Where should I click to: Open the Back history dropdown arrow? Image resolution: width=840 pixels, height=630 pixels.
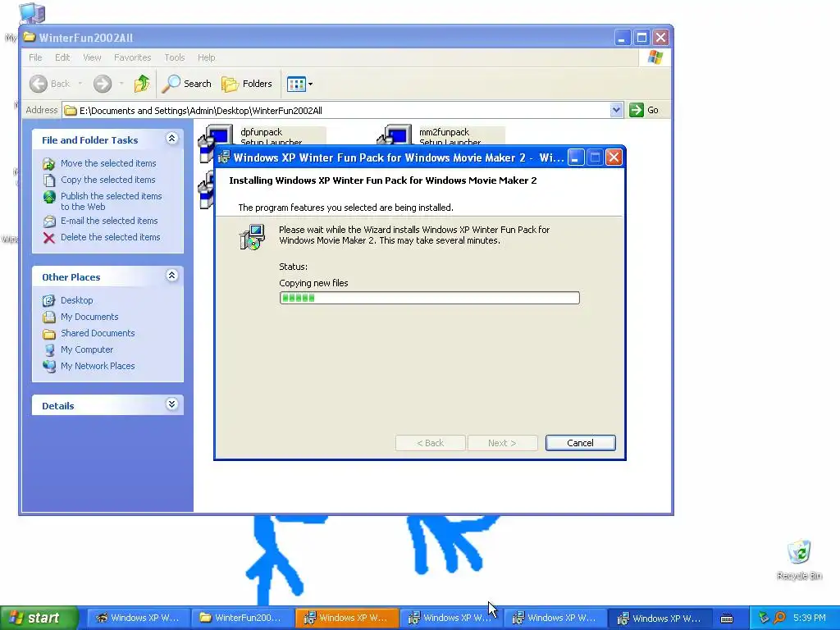point(80,84)
